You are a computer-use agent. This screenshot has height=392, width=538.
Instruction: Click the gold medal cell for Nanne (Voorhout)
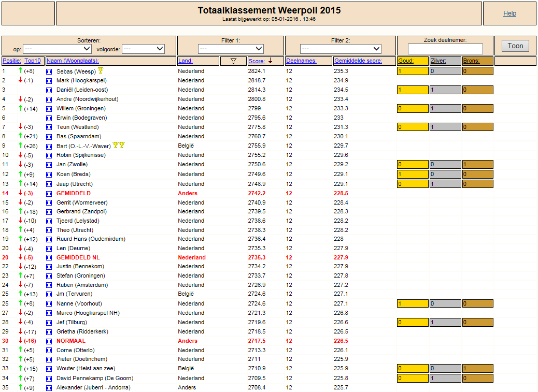click(413, 303)
